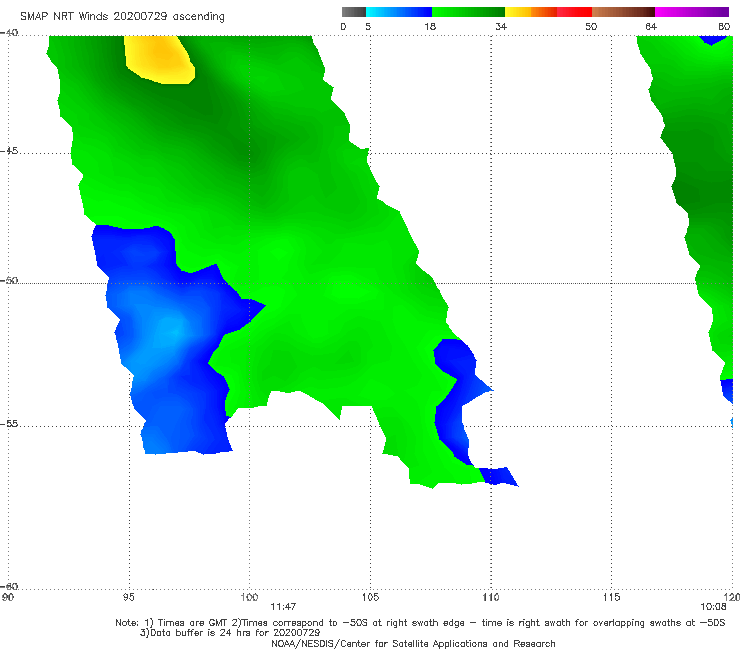Click the note 'Data buffer is 24 hrs for 20200729'
740x650 pixels.
[230, 633]
